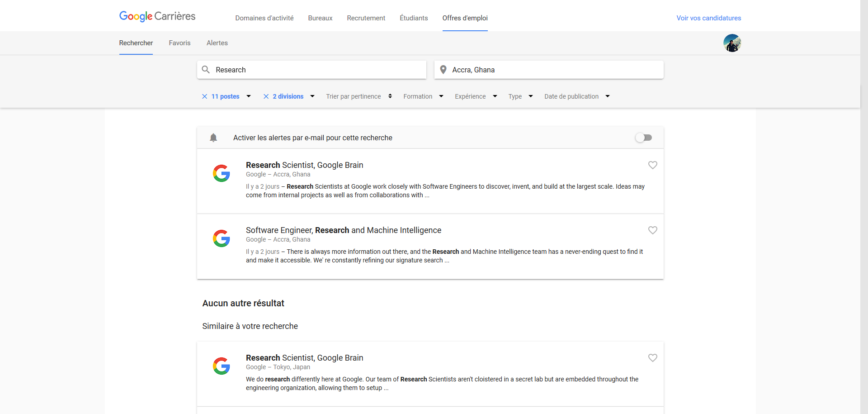The width and height of the screenshot is (868, 414).
Task: Click the Research keyword search field
Action: coord(311,70)
